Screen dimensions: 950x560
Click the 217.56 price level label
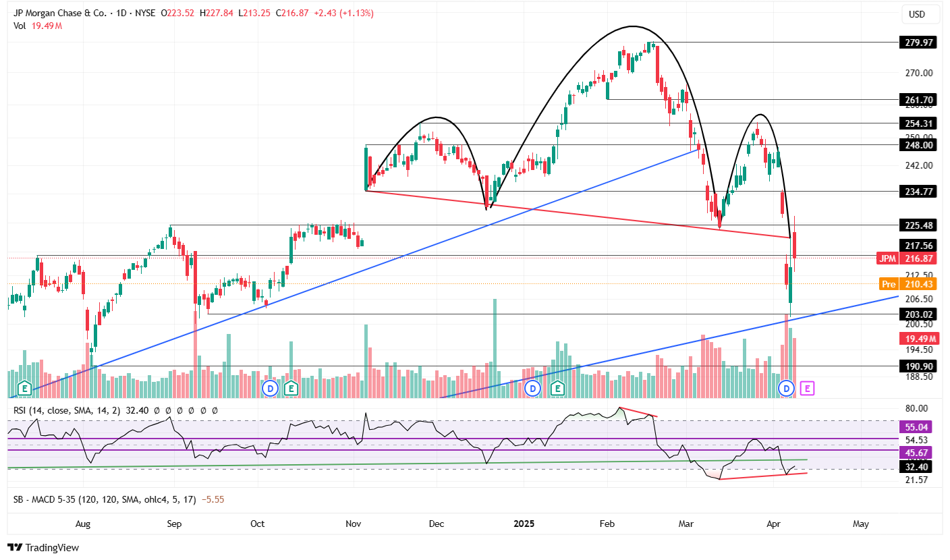click(x=918, y=246)
